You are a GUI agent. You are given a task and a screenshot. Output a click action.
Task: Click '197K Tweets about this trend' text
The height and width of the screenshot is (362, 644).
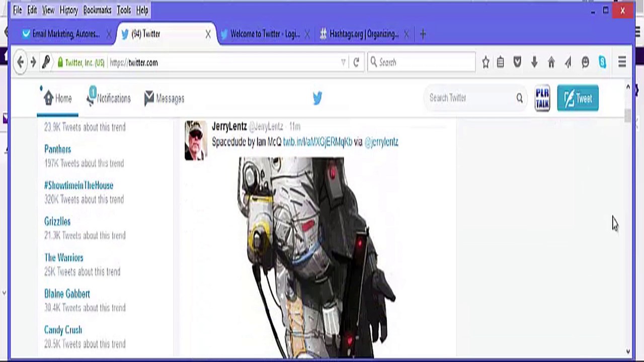84,163
